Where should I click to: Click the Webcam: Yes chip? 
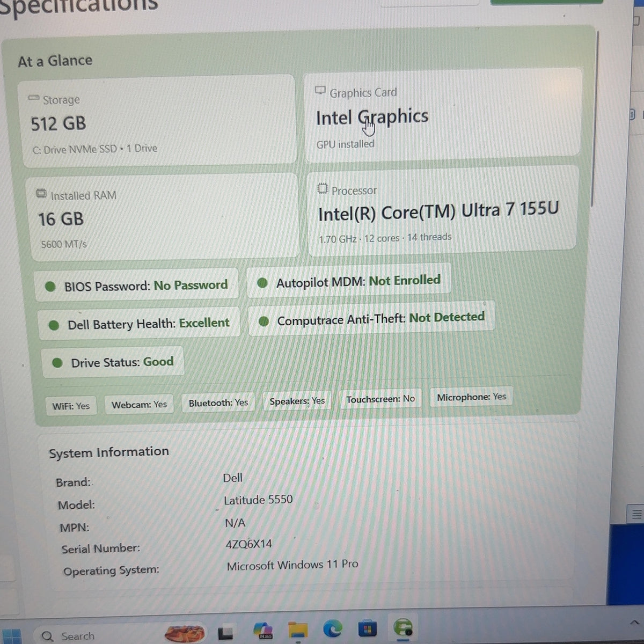tap(139, 405)
